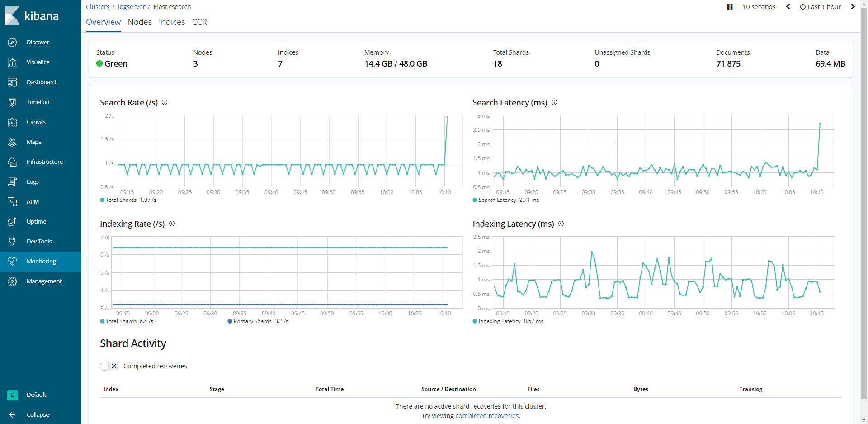Click the Translog column header
Image resolution: width=868 pixels, height=424 pixels.
[x=751, y=389]
